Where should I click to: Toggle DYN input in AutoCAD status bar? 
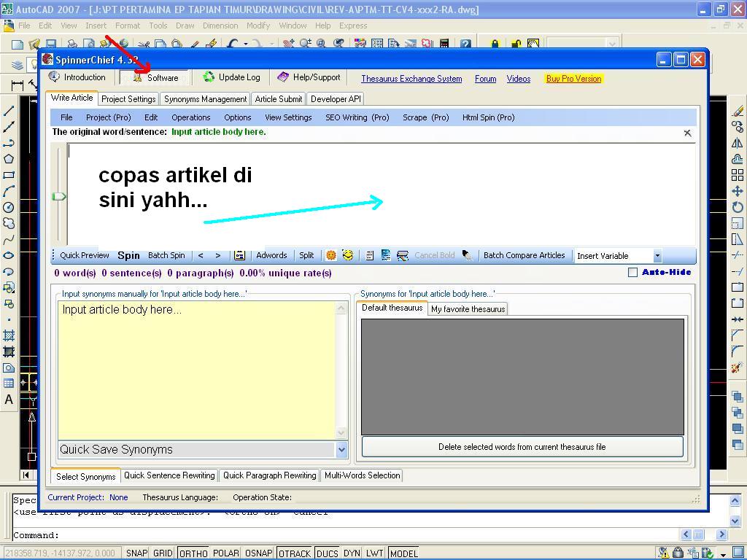(x=352, y=553)
